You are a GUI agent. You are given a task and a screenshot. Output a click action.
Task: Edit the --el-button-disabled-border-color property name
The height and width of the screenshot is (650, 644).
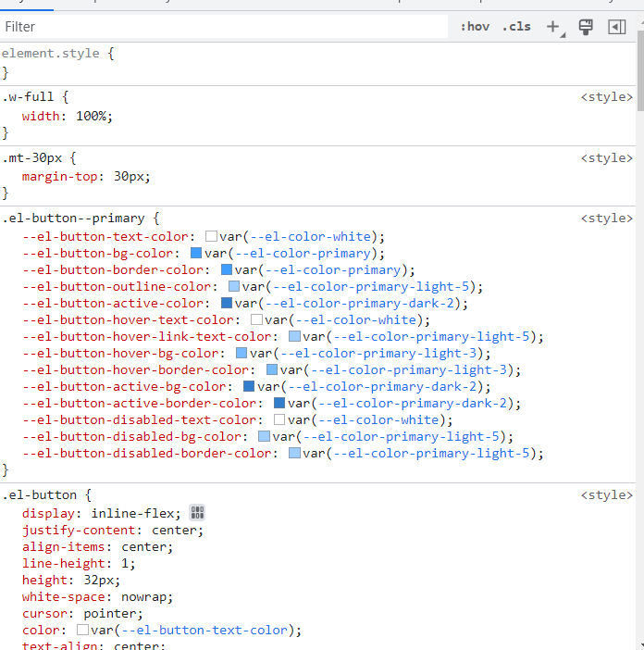[x=146, y=453]
